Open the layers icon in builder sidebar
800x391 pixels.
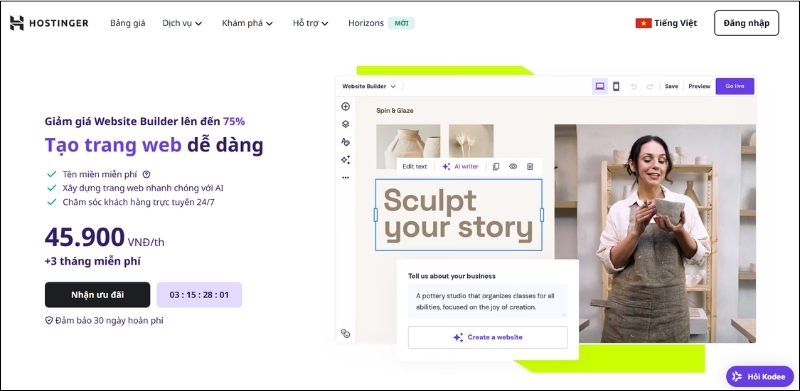click(x=345, y=124)
